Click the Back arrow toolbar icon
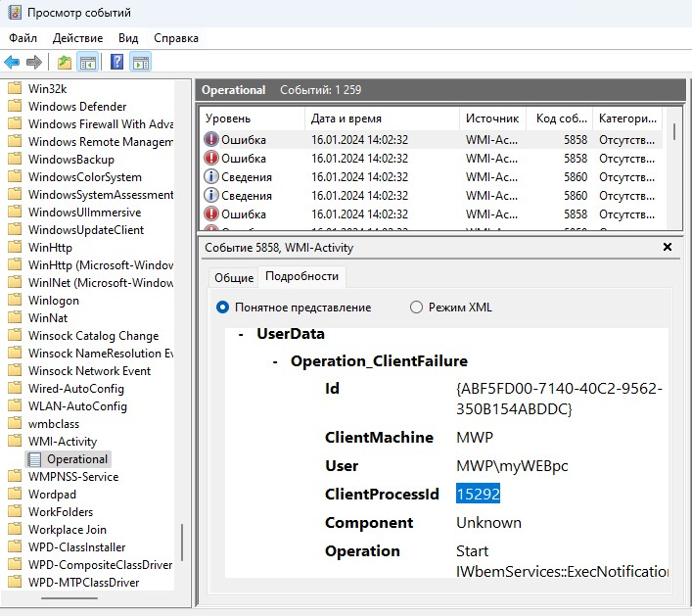 click(x=12, y=63)
